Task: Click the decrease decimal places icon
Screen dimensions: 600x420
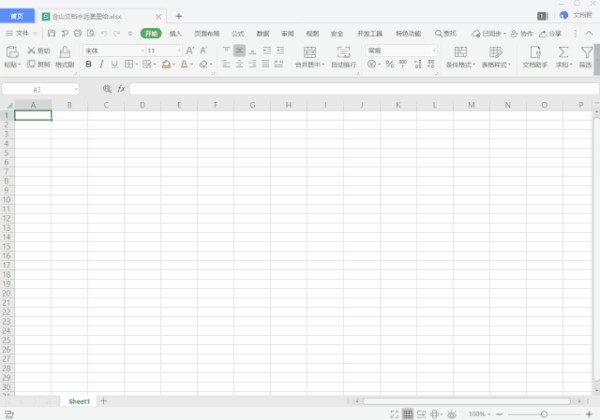Action: point(431,64)
